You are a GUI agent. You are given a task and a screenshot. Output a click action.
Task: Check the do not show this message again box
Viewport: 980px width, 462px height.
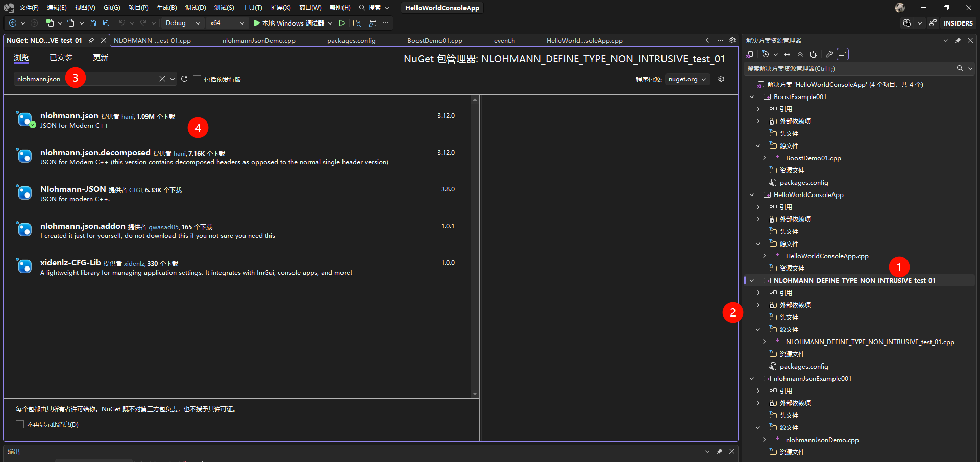(20, 424)
